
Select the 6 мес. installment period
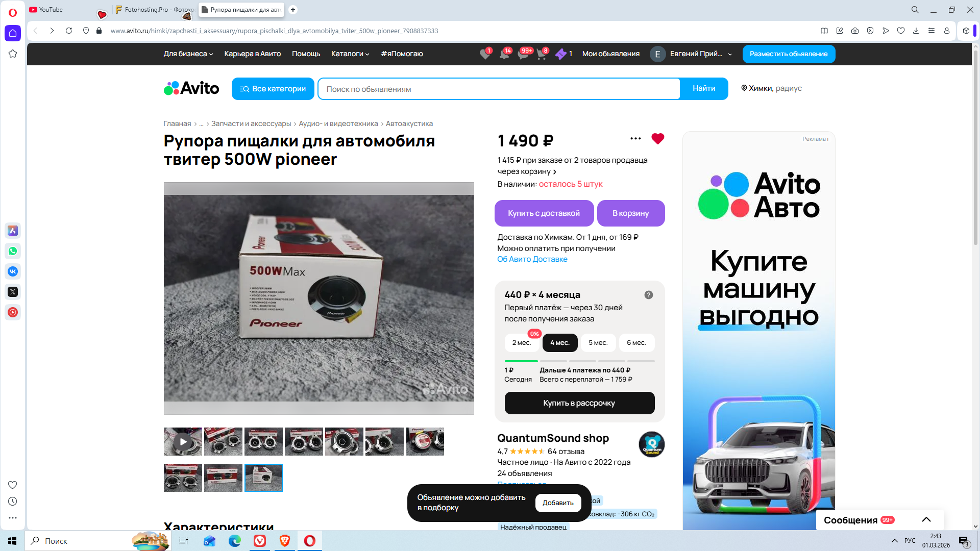pyautogui.click(x=636, y=343)
